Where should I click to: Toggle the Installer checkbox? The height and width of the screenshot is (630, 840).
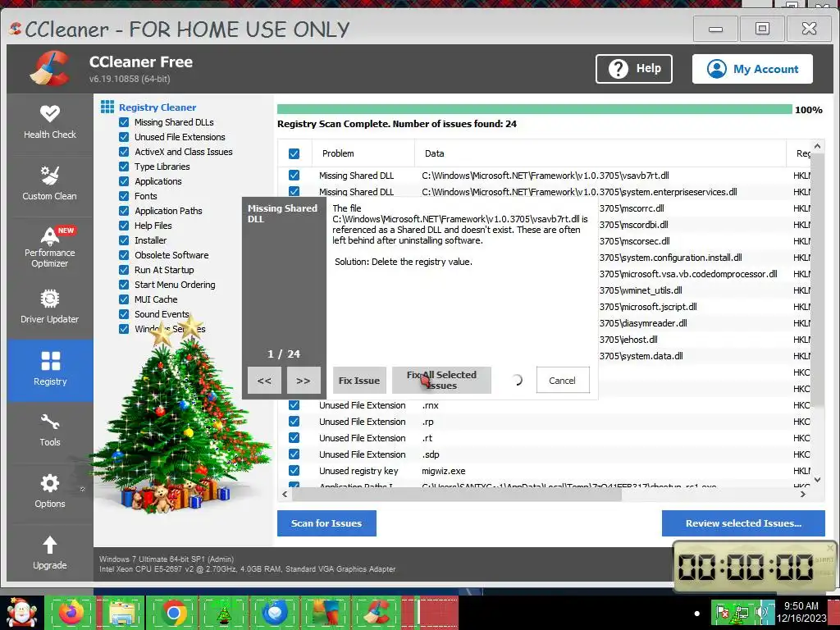pos(124,240)
